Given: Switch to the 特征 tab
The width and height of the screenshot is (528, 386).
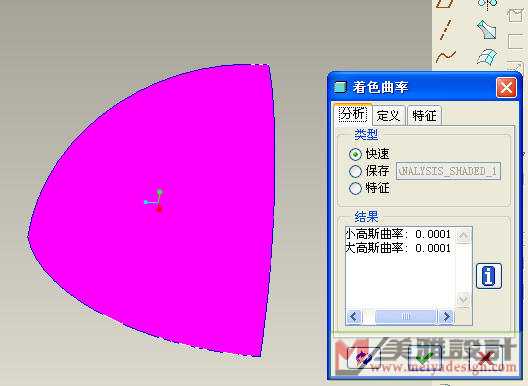Looking at the screenshot, I should [424, 116].
